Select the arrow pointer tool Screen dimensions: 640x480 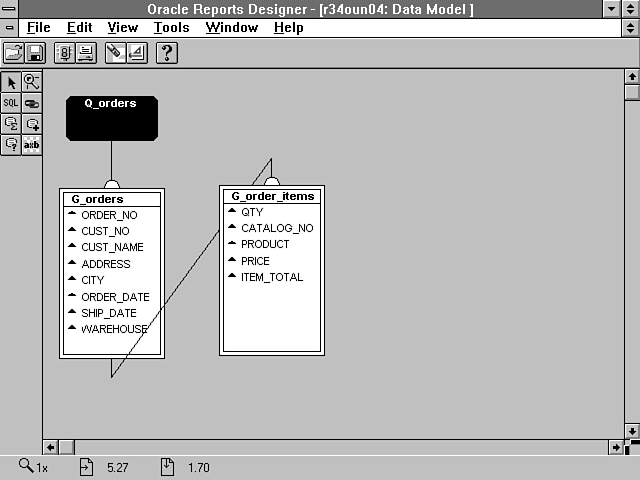(11, 82)
